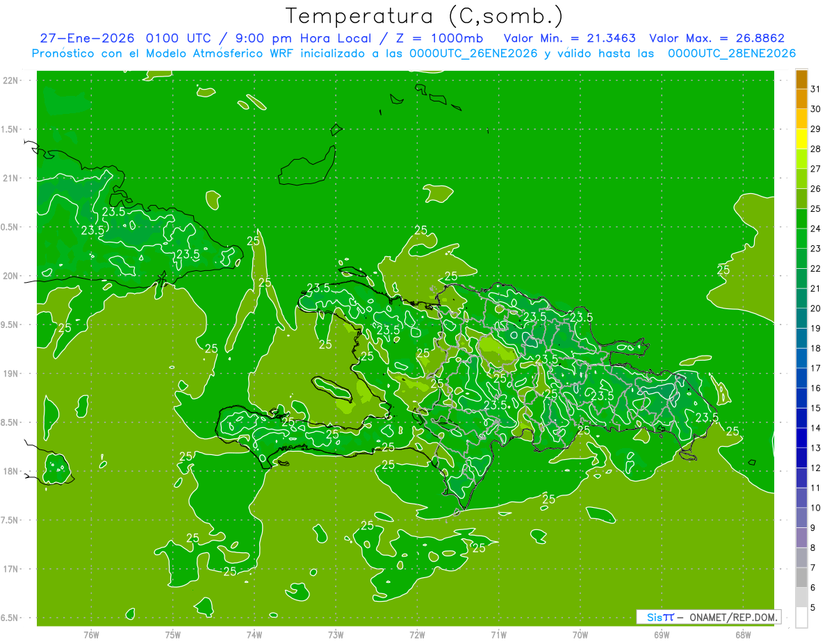Click the legend value 5
The height and width of the screenshot is (644, 834).
813,607
